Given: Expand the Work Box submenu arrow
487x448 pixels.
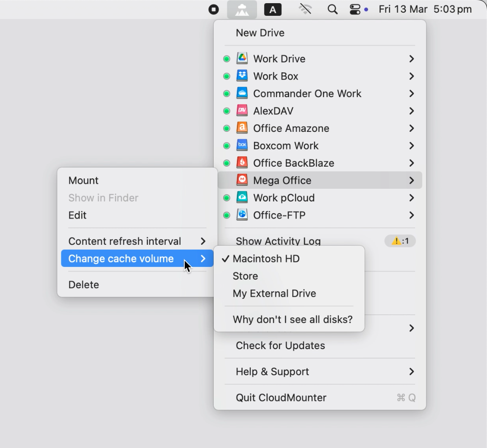Looking at the screenshot, I should tap(412, 76).
